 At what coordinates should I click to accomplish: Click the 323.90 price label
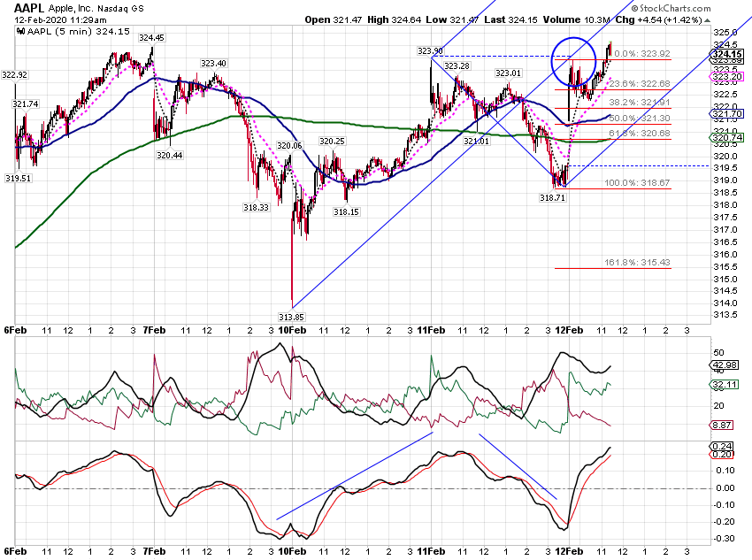[x=430, y=50]
